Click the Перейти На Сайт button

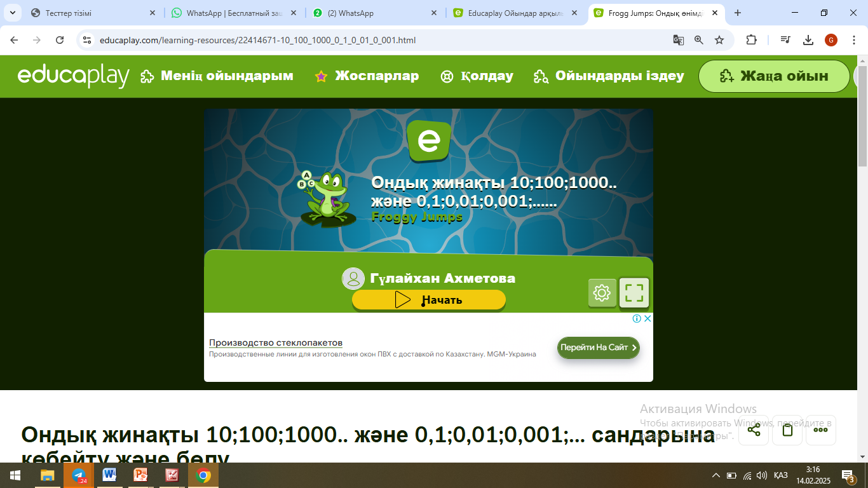pyautogui.click(x=599, y=348)
